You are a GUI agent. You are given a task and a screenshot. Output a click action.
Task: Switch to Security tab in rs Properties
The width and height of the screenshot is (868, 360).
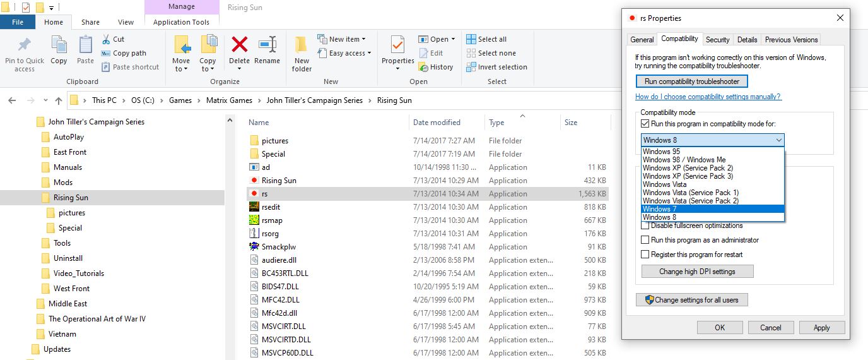(x=718, y=40)
